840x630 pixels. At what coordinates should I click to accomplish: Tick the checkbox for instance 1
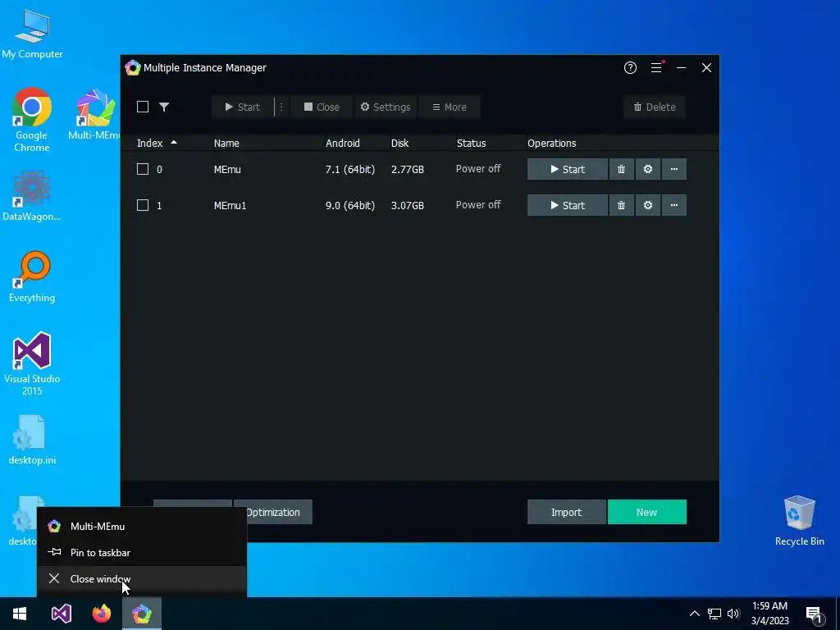(x=143, y=205)
